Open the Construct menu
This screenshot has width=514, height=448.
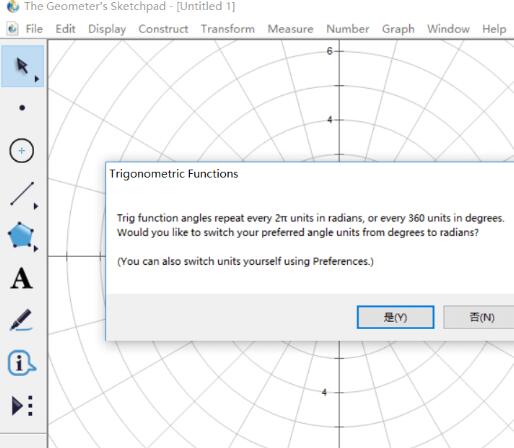point(163,29)
